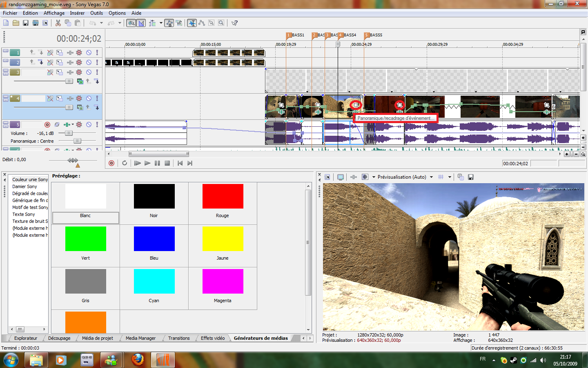Image resolution: width=588 pixels, height=368 pixels.
Task: Make track 3 a compositing child
Action: (97, 81)
